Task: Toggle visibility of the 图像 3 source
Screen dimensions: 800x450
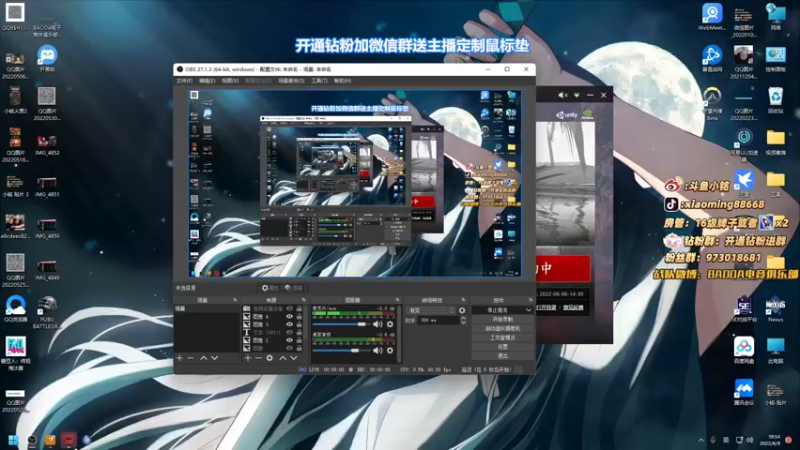Action: [x=289, y=324]
